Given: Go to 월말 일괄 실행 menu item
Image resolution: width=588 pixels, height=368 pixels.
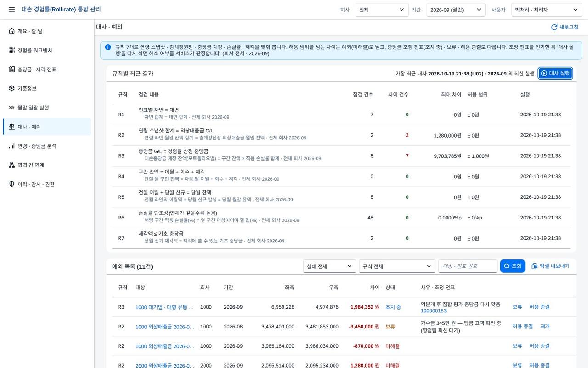Looking at the screenshot, I should tap(47, 108).
